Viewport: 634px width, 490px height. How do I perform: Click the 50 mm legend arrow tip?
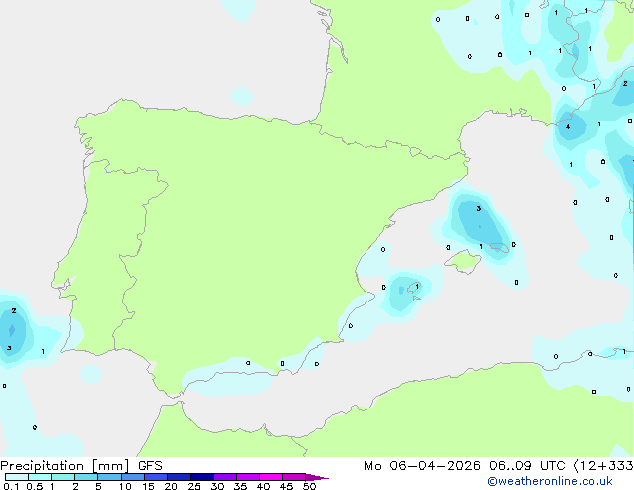click(317, 477)
